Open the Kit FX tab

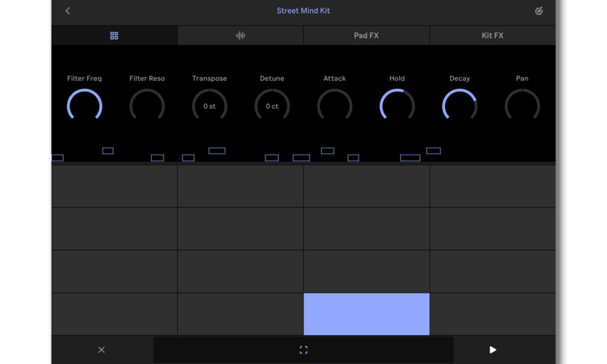tap(493, 36)
